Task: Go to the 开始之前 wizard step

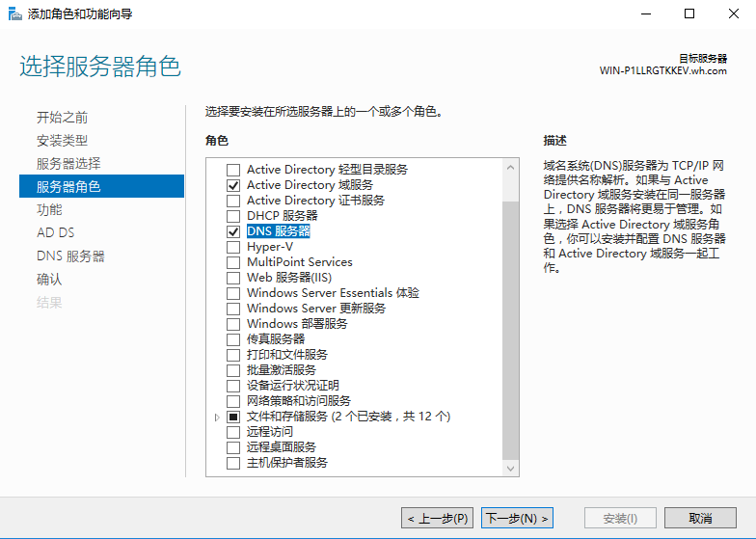Action: 62,118
